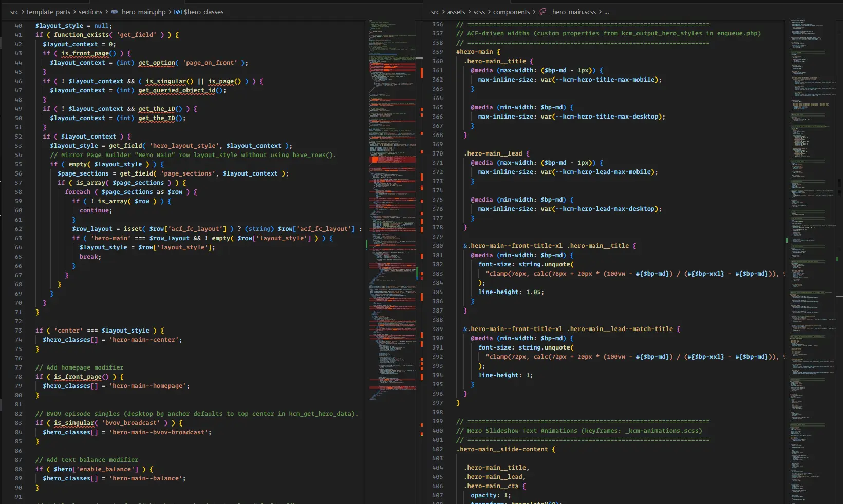Open 'assets' breadcrumb folder
The height and width of the screenshot is (504, 843).
click(x=456, y=12)
